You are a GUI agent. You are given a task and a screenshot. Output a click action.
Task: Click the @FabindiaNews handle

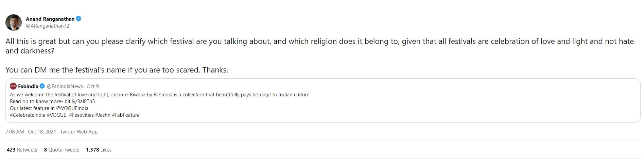[x=65, y=86]
